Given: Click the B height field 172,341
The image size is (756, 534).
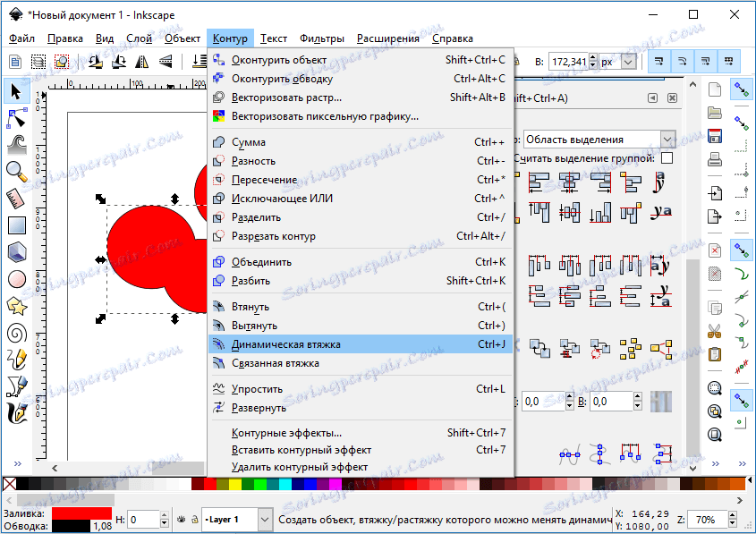Looking at the screenshot, I should click(569, 63).
